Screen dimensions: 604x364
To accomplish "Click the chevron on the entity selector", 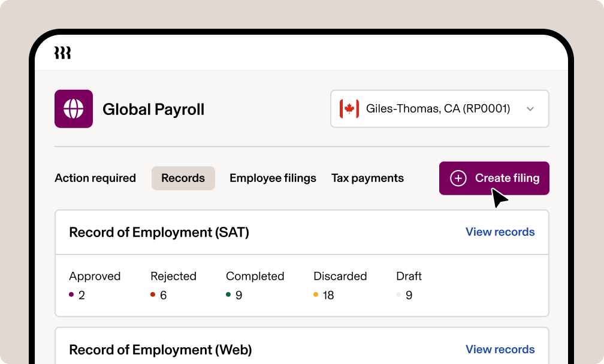I will pyautogui.click(x=530, y=109).
